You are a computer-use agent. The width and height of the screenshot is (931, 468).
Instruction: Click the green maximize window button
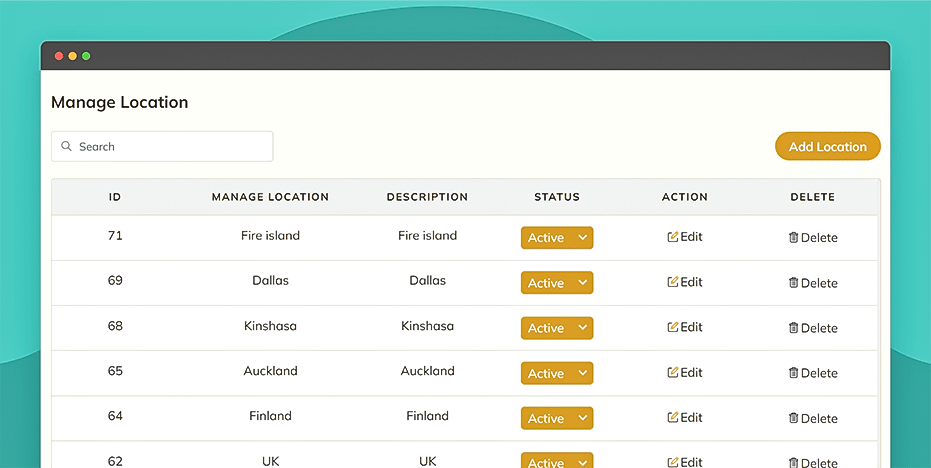point(86,56)
